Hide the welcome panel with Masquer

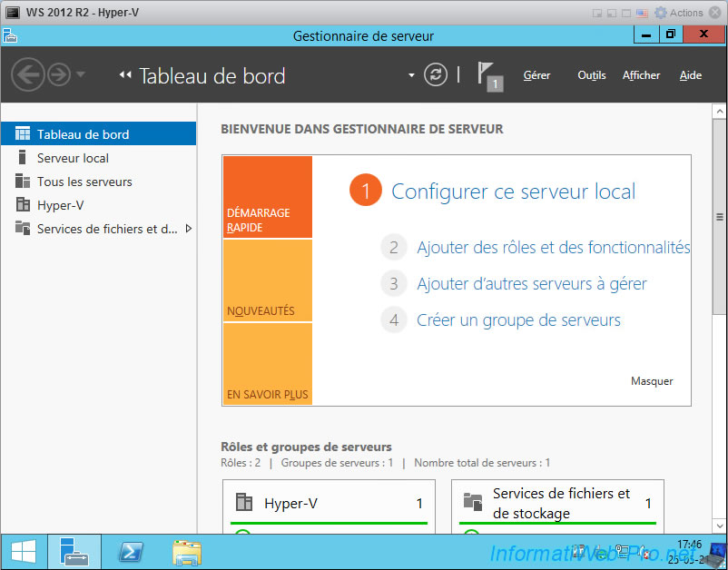point(652,381)
